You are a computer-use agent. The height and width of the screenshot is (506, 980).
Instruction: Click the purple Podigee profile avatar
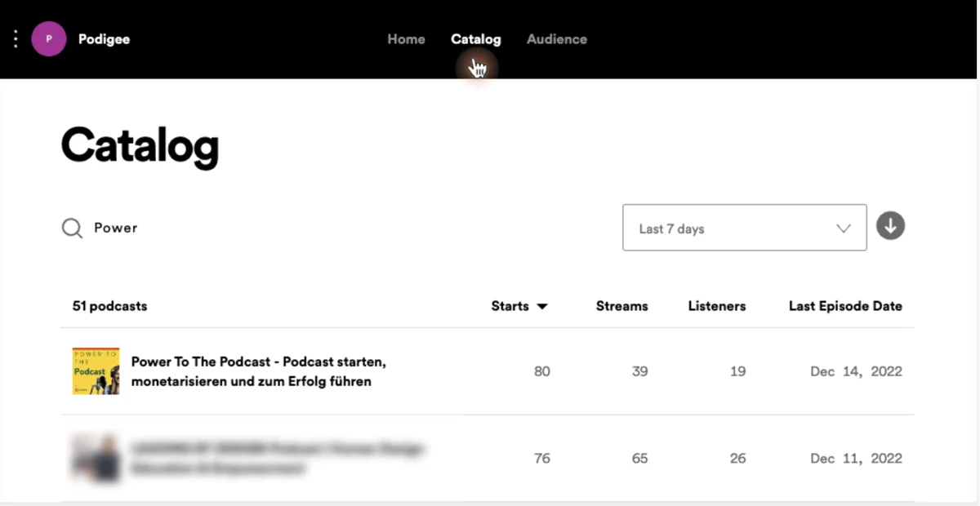coord(49,38)
